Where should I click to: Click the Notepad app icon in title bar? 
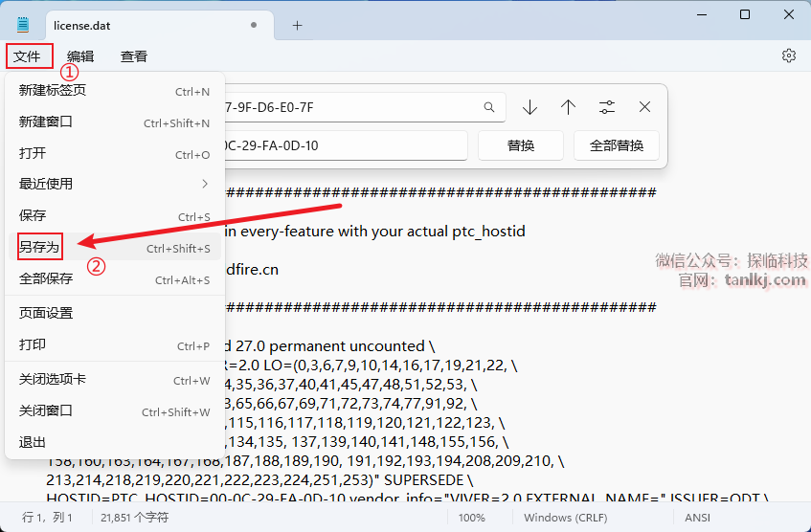pos(23,25)
